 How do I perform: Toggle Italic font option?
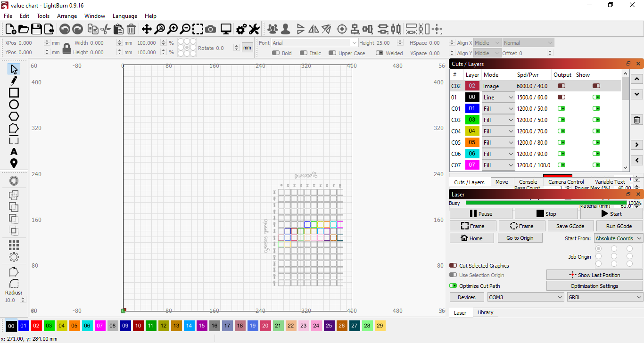pyautogui.click(x=304, y=53)
